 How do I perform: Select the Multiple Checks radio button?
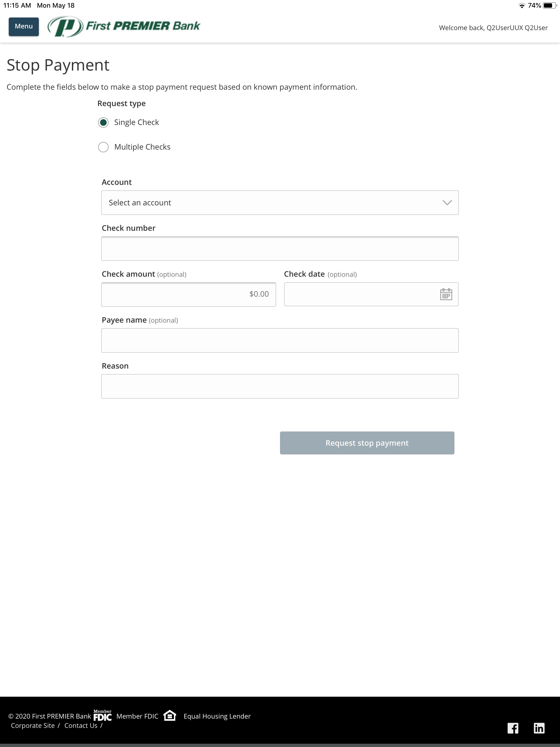(103, 147)
